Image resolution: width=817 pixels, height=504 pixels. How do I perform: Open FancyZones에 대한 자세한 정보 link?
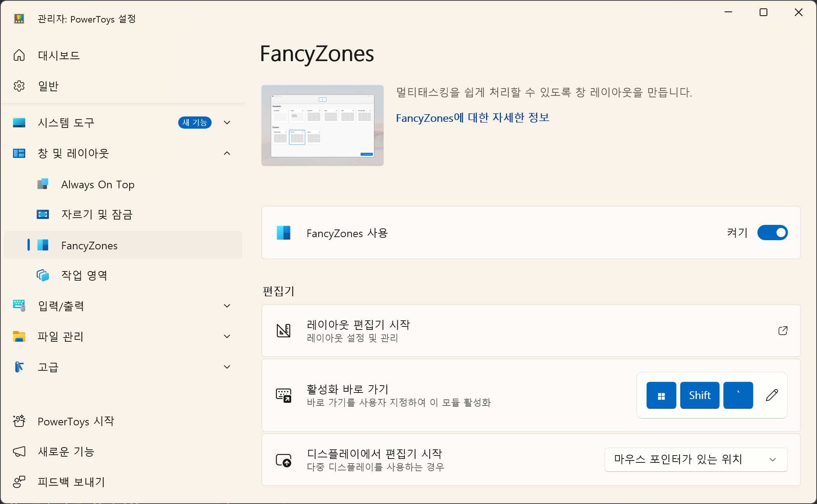pos(472,118)
